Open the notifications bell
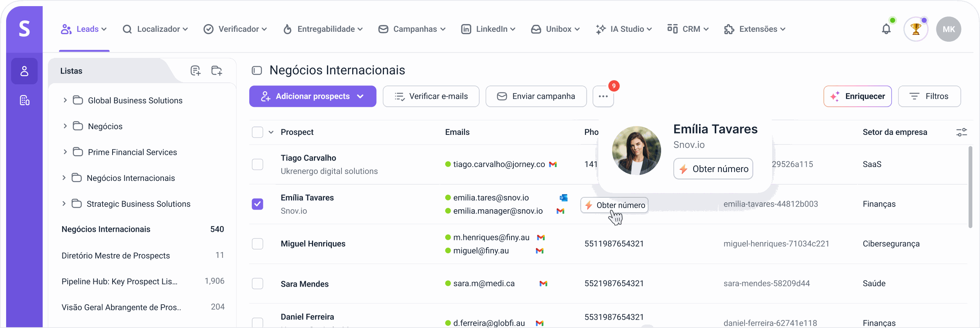Viewport: 980px width, 328px height. [x=886, y=29]
